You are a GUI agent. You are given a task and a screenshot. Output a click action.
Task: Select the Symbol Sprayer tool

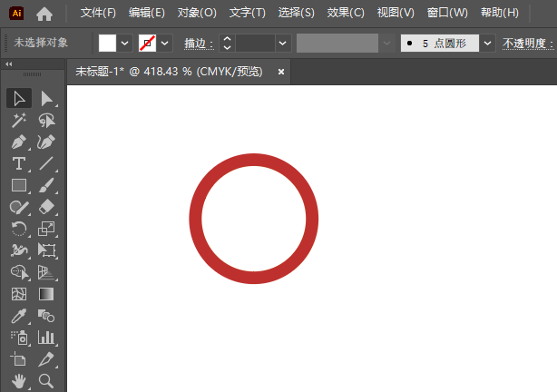19,338
